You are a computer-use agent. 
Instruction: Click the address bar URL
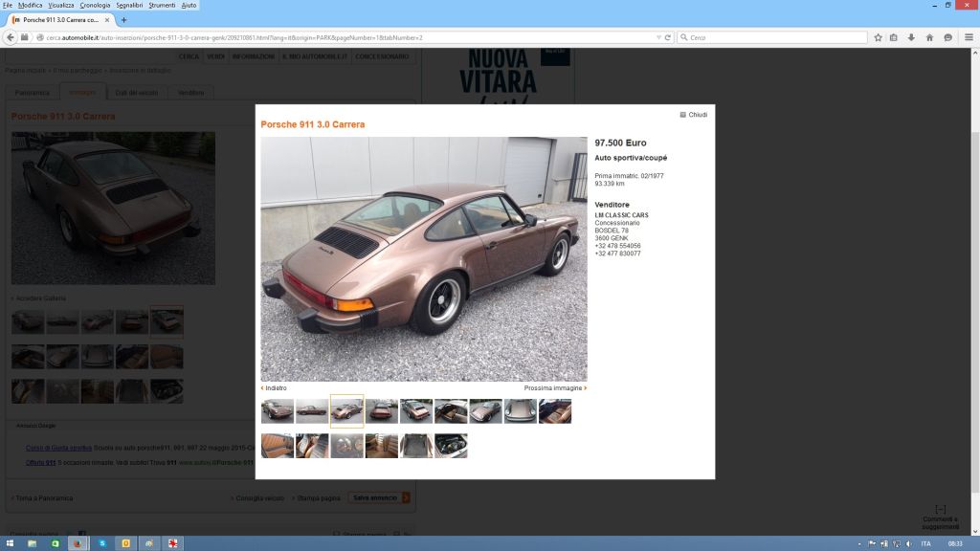234,37
